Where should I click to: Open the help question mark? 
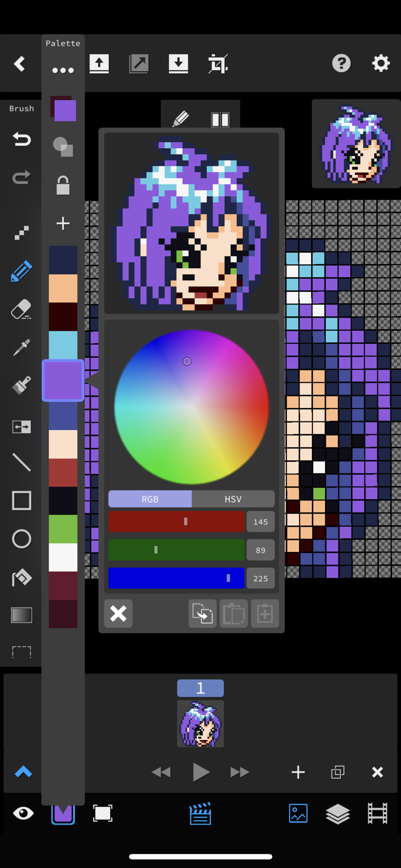(x=342, y=63)
